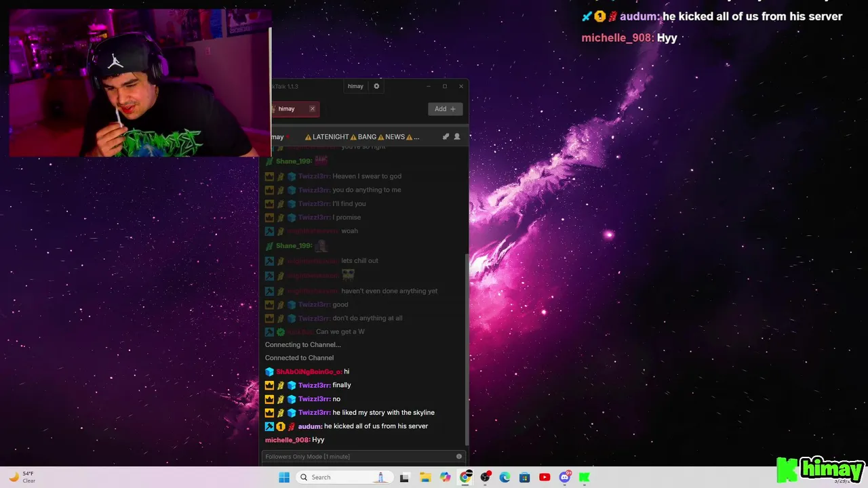Open Microsoft Store from the taskbar
This screenshot has width=868, height=488.
point(525,477)
